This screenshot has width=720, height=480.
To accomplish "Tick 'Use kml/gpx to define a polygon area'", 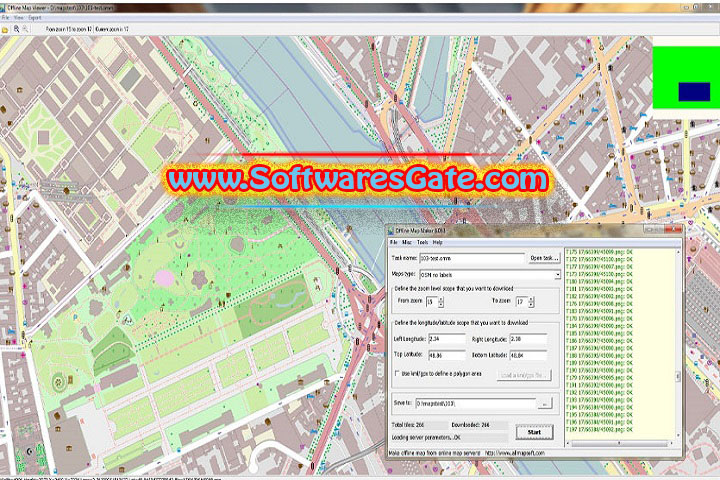I will [x=397, y=373].
